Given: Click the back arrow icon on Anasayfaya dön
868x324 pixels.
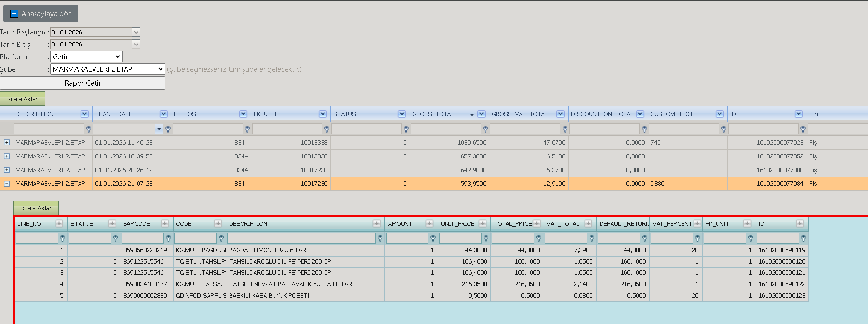Looking at the screenshot, I should coord(14,14).
